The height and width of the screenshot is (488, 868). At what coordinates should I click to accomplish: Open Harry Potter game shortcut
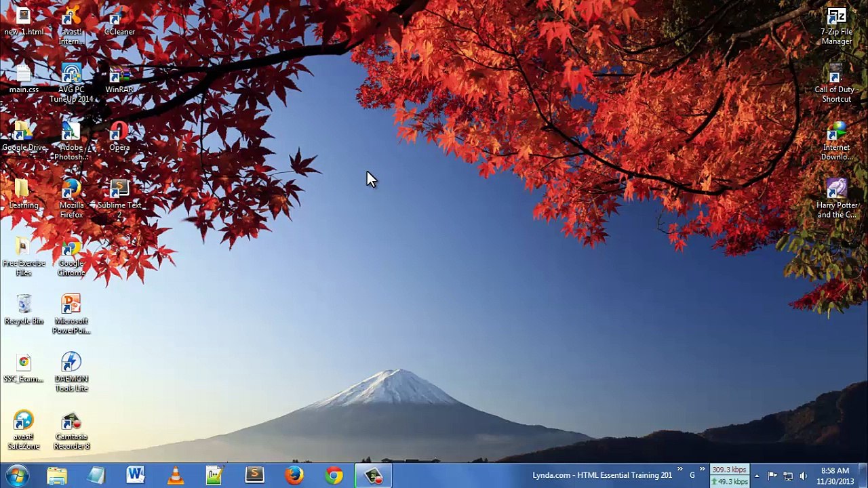(x=836, y=200)
